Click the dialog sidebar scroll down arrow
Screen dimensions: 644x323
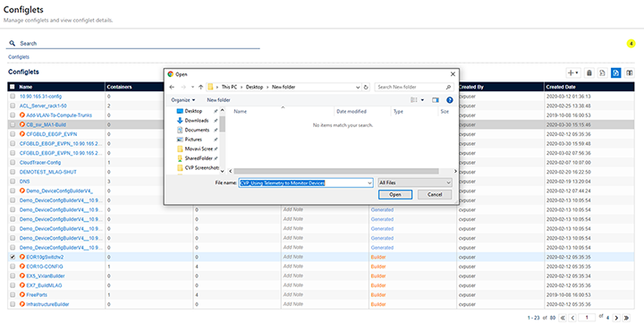(222, 171)
